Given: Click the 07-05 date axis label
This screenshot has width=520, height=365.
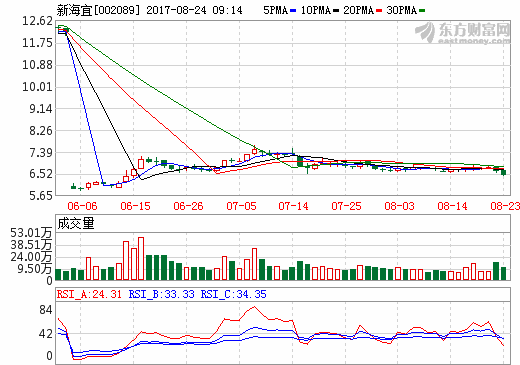Looking at the screenshot, I should (241, 206).
